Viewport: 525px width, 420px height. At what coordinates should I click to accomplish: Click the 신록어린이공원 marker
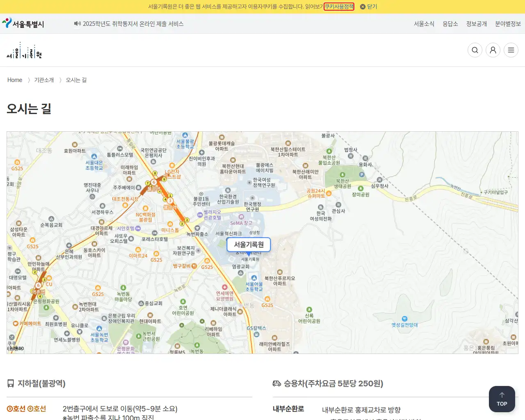309,315
